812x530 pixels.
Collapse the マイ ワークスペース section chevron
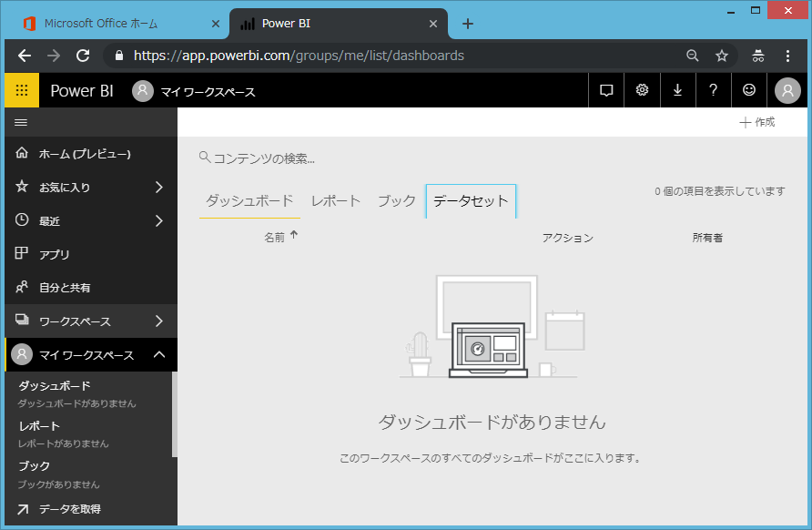tap(158, 355)
